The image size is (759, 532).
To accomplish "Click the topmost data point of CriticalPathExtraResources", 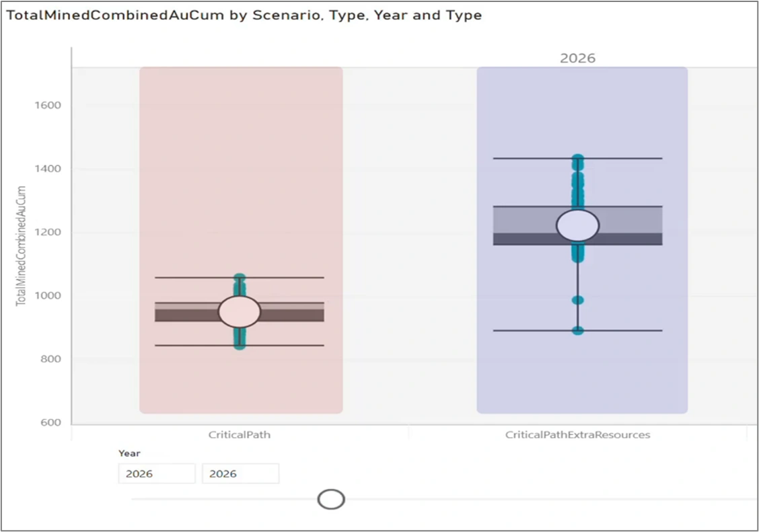I will pyautogui.click(x=577, y=159).
